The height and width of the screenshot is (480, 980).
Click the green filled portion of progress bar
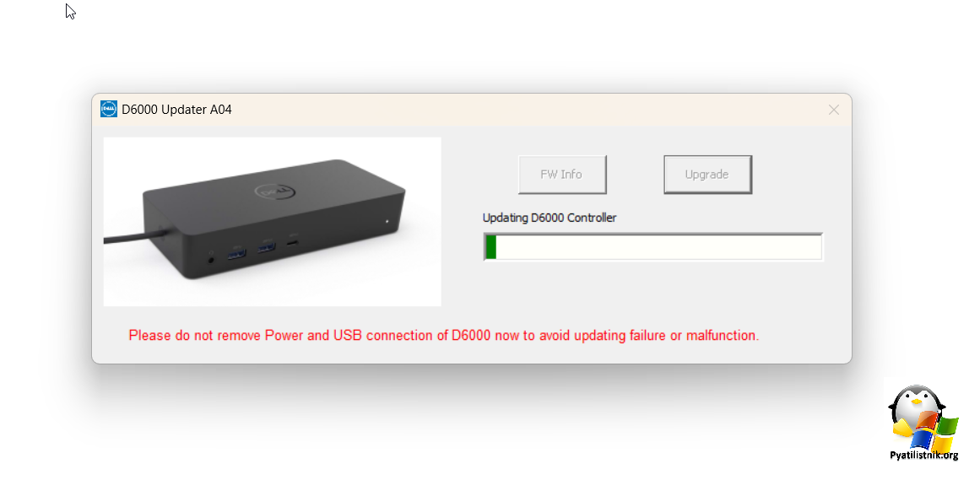tap(490, 247)
